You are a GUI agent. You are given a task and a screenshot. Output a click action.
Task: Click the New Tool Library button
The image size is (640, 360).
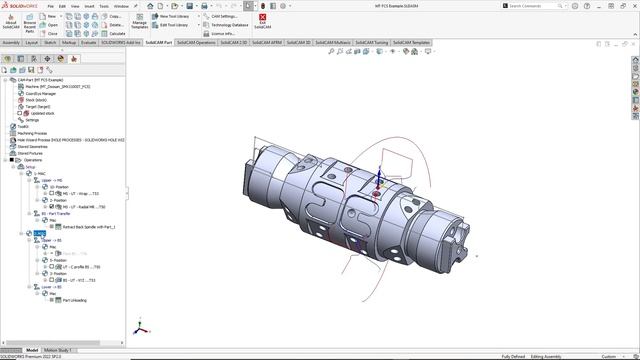(171, 16)
